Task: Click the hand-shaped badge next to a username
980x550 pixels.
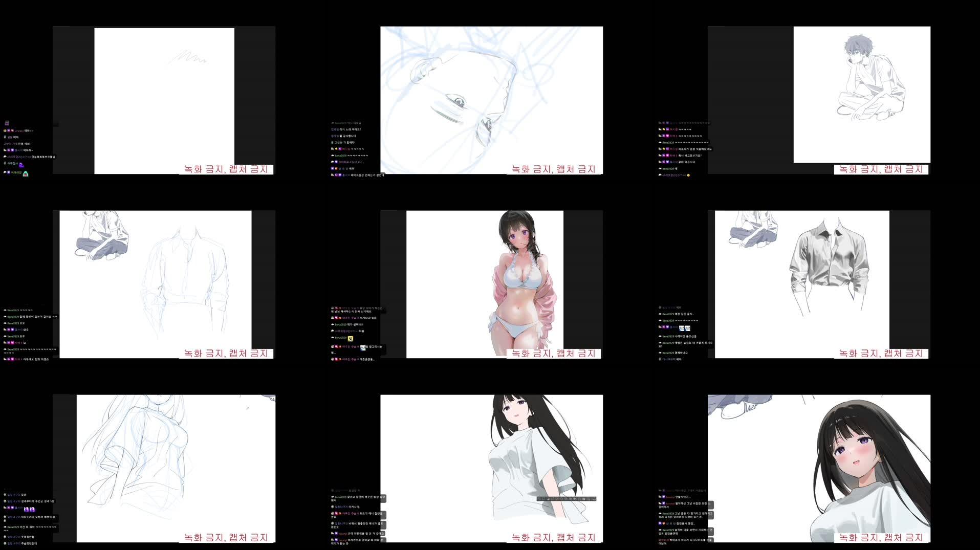Action: (x=5, y=150)
